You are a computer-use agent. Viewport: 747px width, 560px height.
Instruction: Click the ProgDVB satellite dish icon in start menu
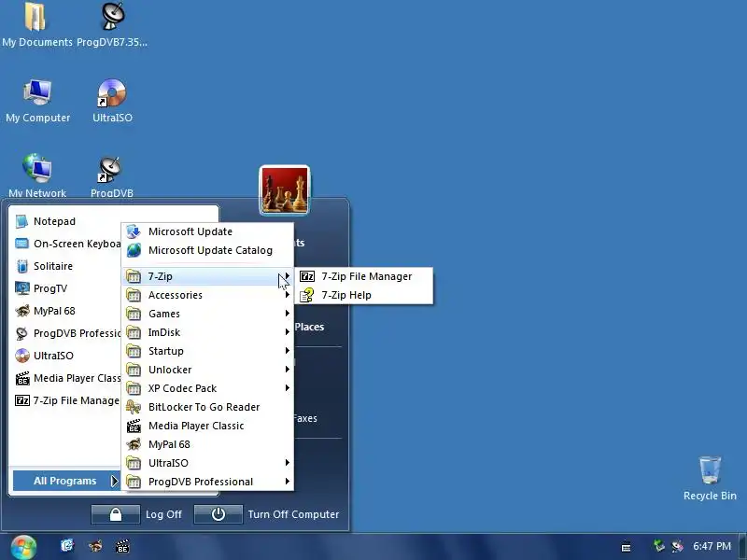21,333
